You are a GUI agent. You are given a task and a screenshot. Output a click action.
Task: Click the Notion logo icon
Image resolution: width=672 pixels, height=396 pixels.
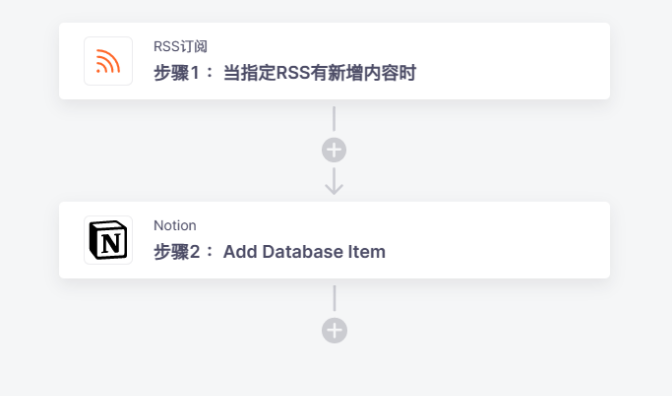[x=108, y=240]
